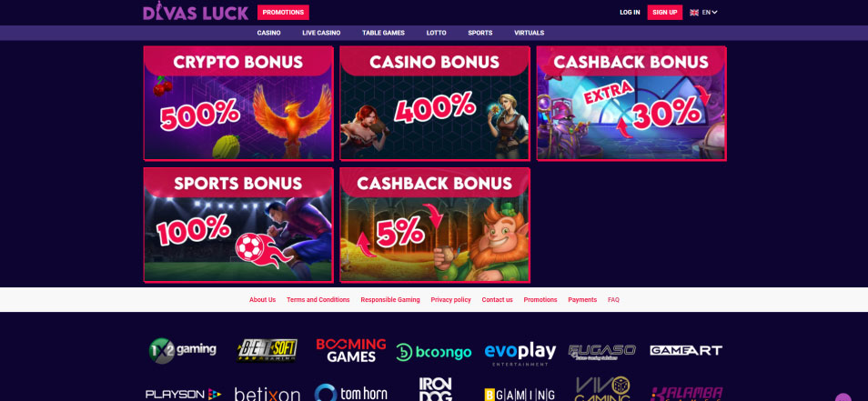The width and height of the screenshot is (868, 401).
Task: Click the Log In button
Action: pyautogui.click(x=630, y=12)
